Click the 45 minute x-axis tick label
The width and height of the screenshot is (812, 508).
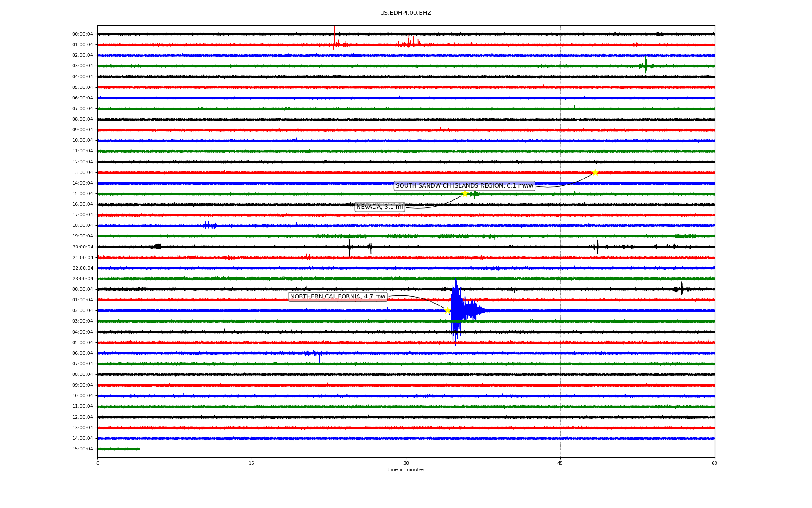(x=560, y=463)
